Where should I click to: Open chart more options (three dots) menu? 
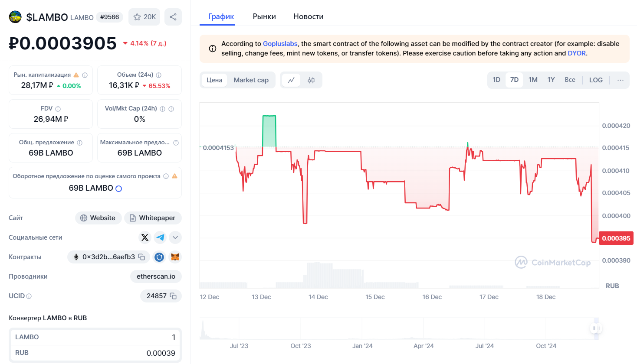coord(621,80)
